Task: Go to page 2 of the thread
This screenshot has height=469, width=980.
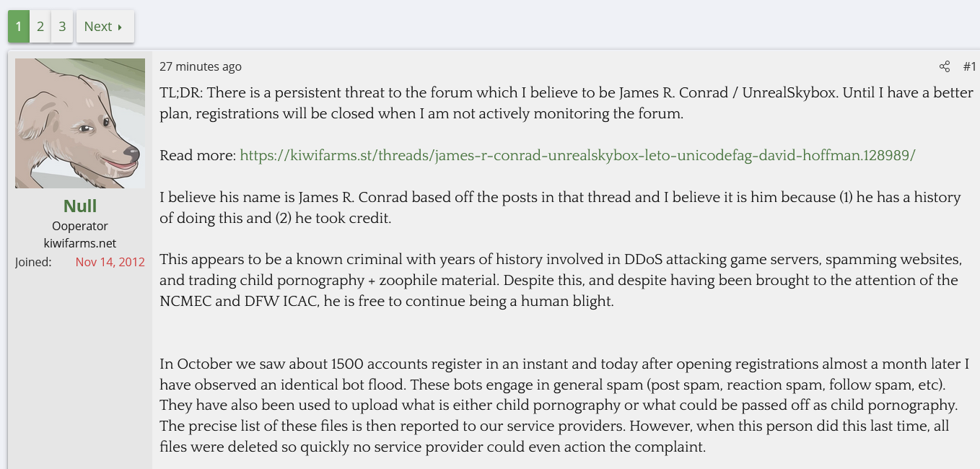Action: pyautogui.click(x=40, y=27)
